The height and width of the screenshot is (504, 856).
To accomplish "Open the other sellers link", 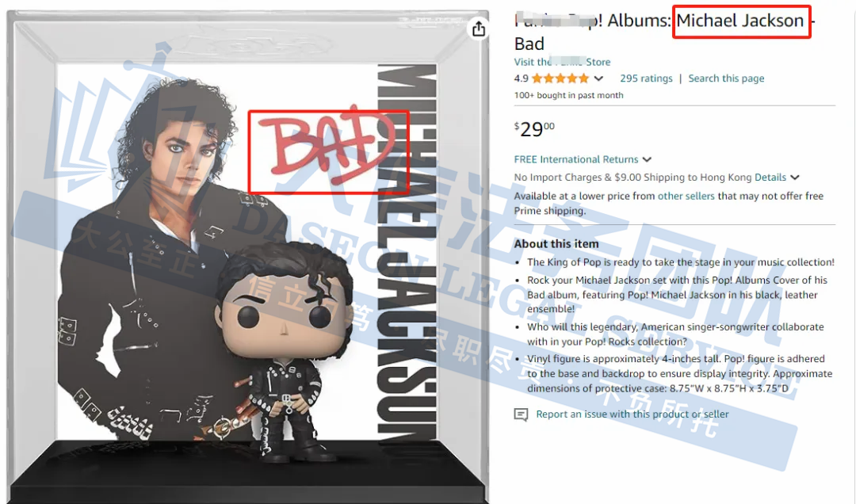I will pyautogui.click(x=686, y=196).
